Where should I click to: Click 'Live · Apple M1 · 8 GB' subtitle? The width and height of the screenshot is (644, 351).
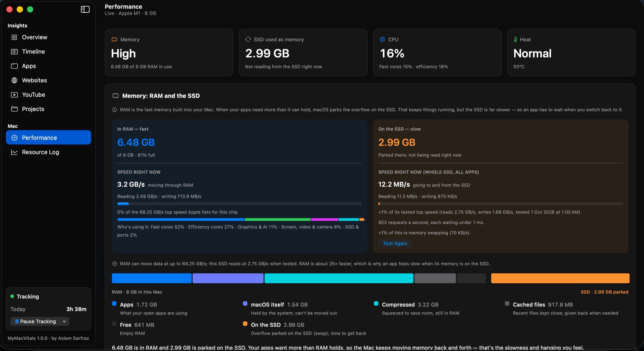pyautogui.click(x=130, y=13)
